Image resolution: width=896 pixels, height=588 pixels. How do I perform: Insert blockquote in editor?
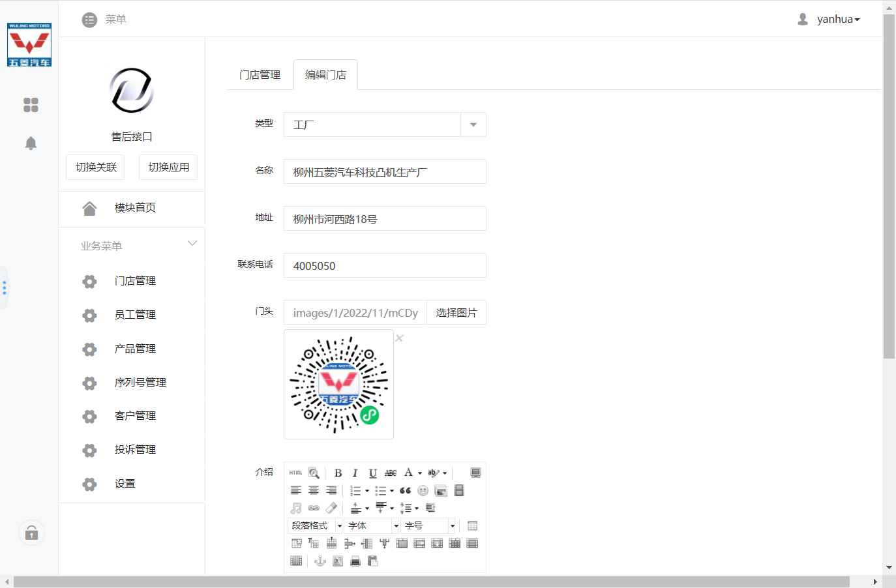pyautogui.click(x=405, y=490)
